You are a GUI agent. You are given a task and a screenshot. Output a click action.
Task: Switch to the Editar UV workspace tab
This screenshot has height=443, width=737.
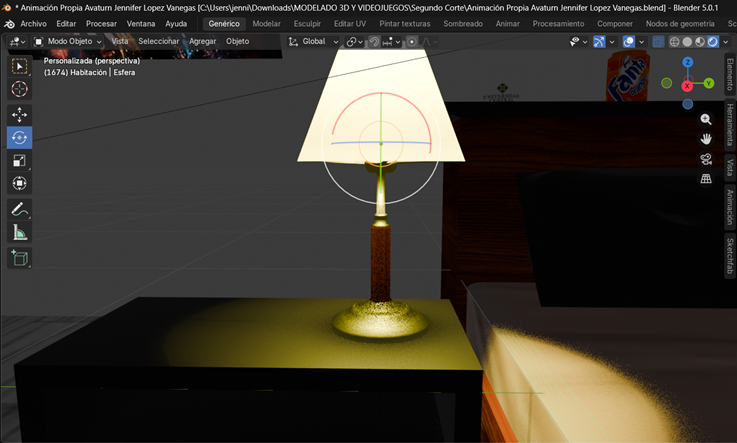click(x=350, y=23)
